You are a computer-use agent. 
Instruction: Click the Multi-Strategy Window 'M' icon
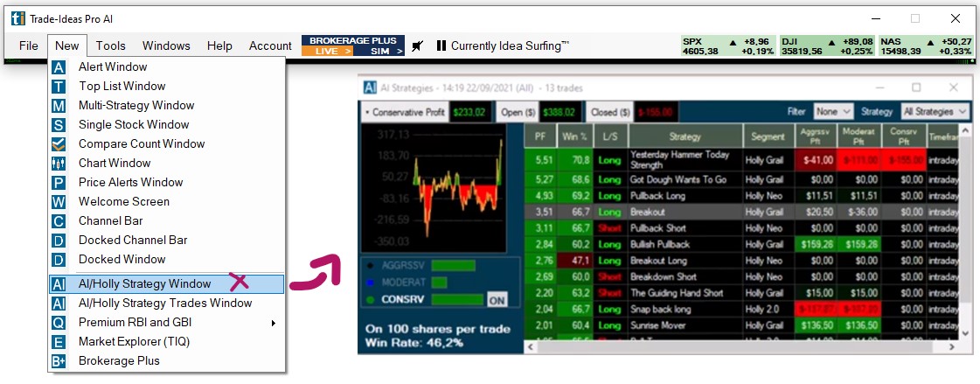click(x=59, y=106)
